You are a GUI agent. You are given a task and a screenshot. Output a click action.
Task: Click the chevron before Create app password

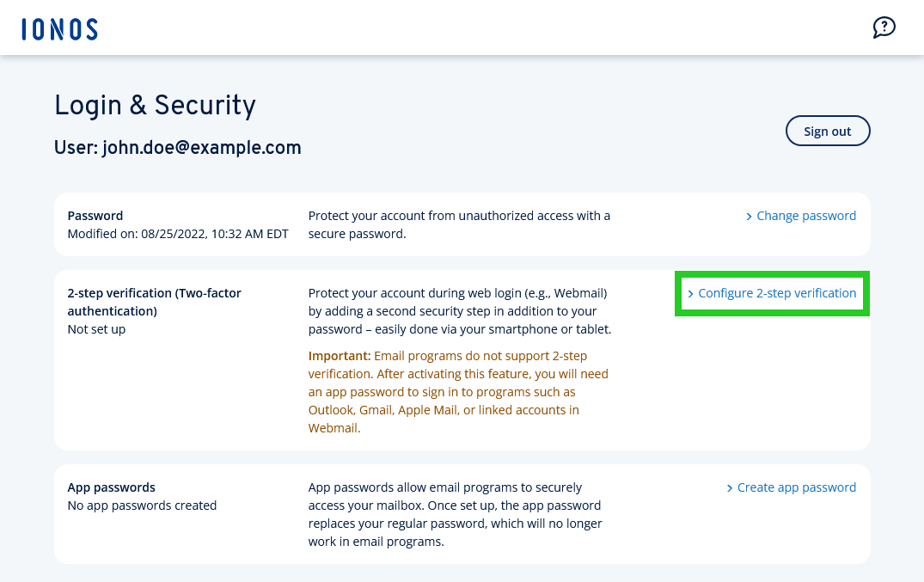pyautogui.click(x=728, y=487)
